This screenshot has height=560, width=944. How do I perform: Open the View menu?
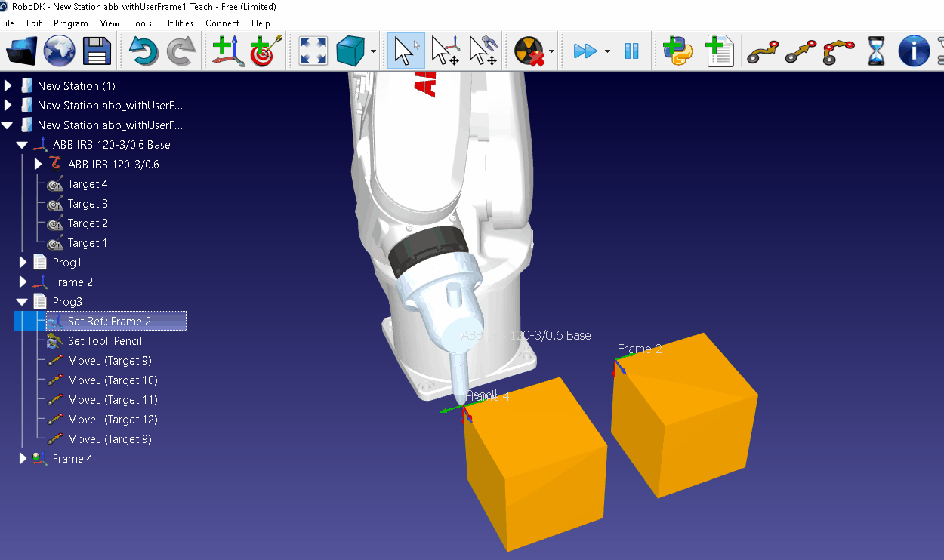click(110, 23)
